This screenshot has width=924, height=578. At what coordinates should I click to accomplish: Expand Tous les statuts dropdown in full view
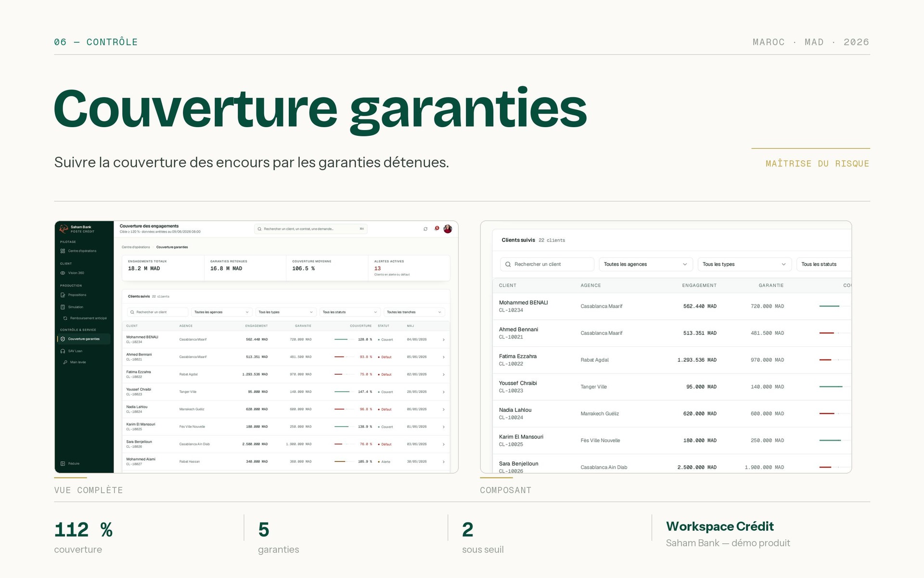[x=350, y=312]
